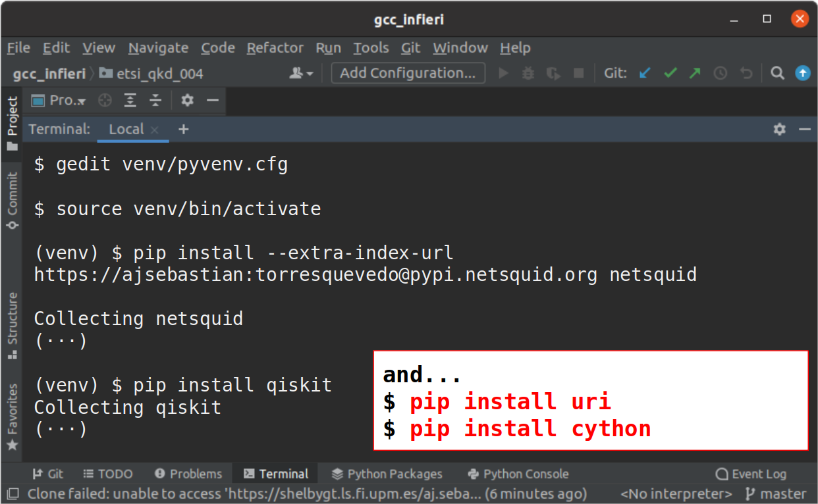The image size is (818, 504).
Task: Click Expand All icon in Project panel
Action: [x=130, y=101]
